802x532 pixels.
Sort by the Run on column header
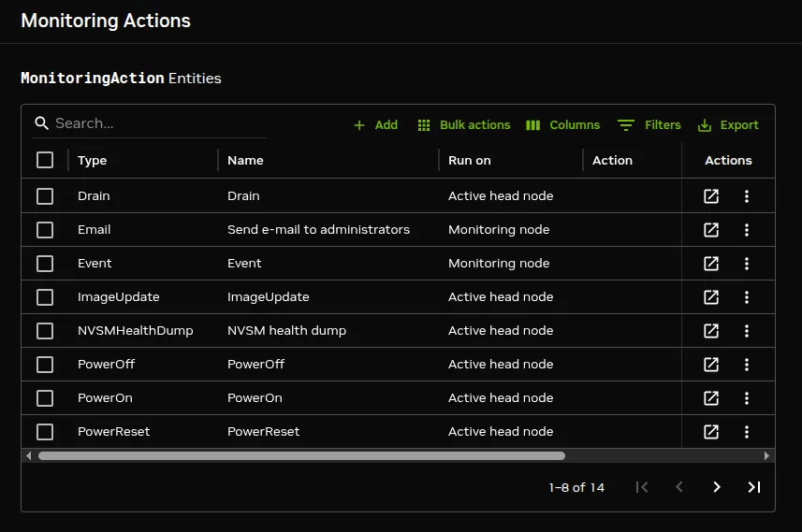tap(470, 161)
